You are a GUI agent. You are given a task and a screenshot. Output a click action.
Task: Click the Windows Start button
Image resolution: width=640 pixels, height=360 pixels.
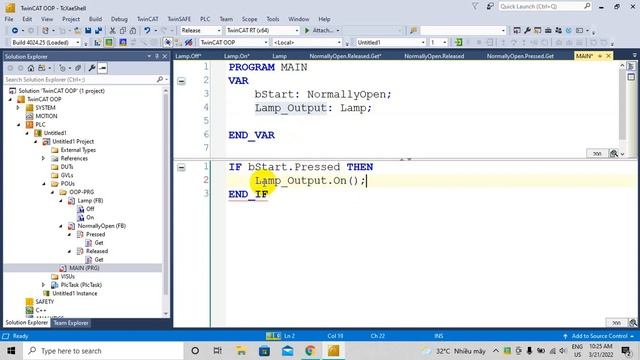11,351
